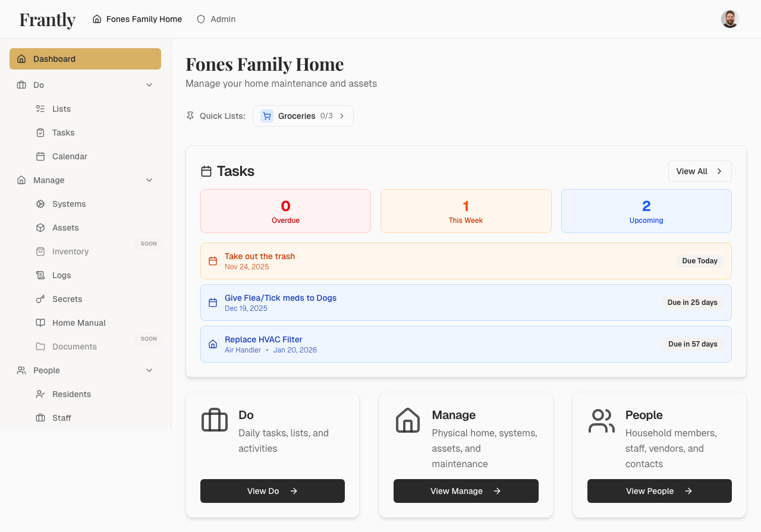Viewport: 761px width, 532px height.
Task: Click the Upcoming tasks count card
Action: (646, 210)
